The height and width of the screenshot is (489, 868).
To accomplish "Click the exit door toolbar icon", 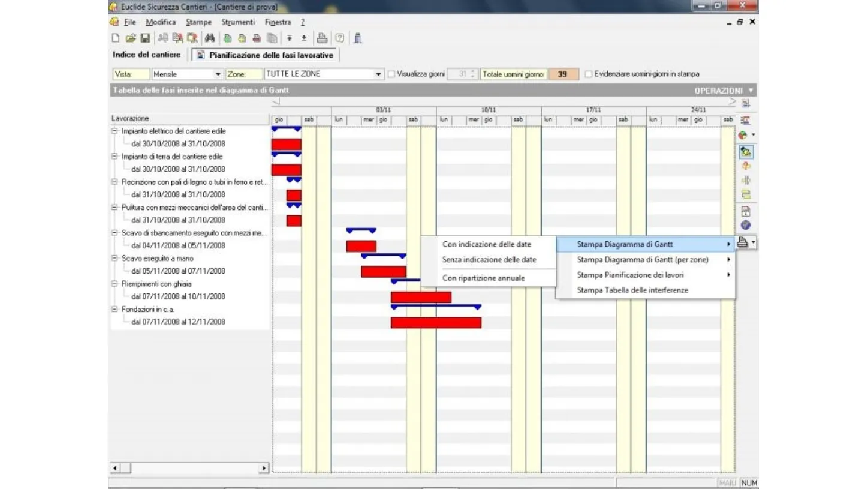I will tap(358, 38).
